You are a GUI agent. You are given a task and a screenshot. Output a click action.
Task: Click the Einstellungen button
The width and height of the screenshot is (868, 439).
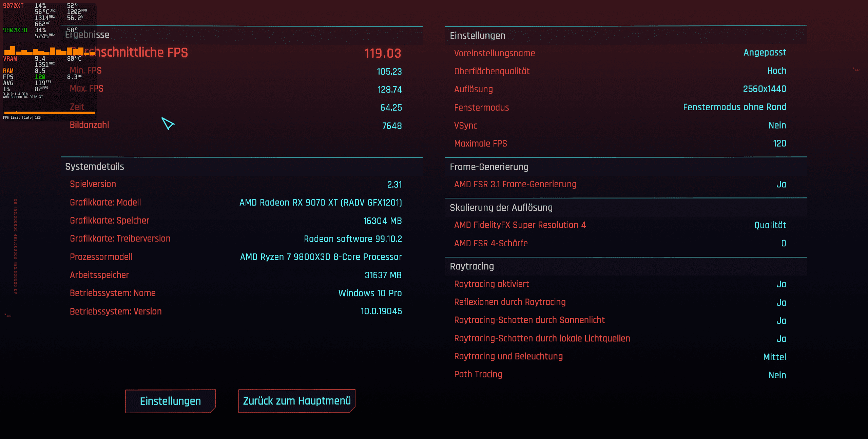click(x=170, y=401)
